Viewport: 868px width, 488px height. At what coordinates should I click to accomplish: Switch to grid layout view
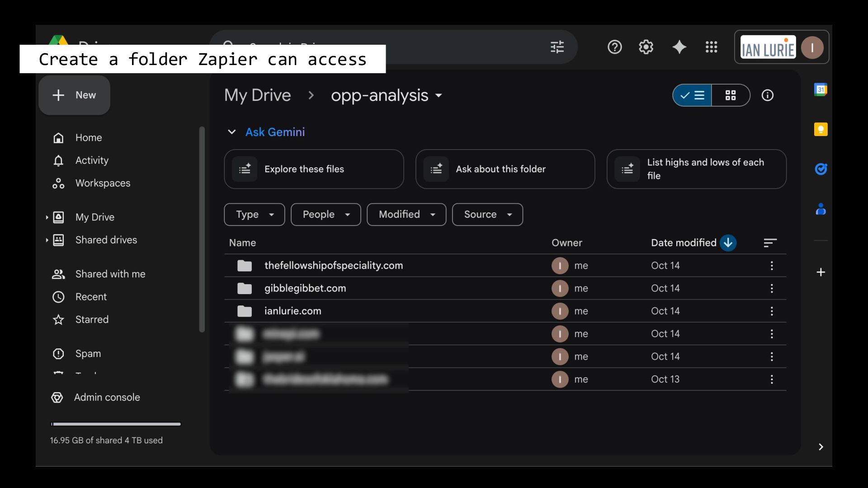click(x=731, y=95)
